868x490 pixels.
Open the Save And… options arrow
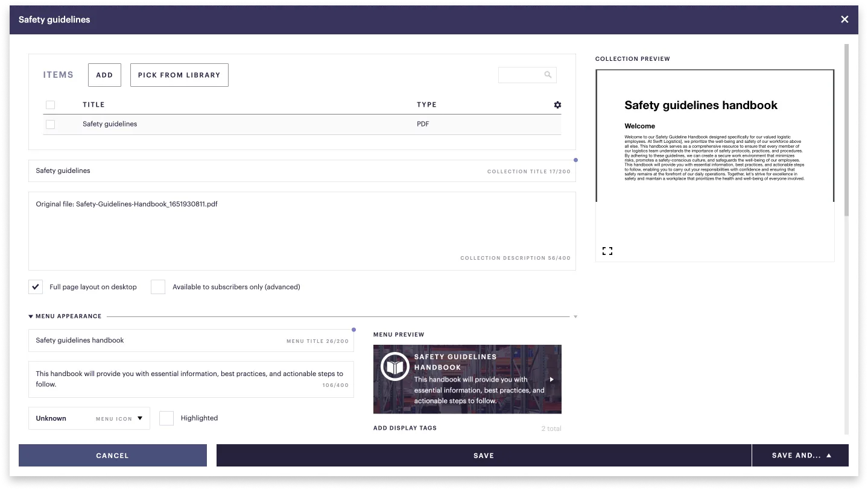(x=829, y=456)
